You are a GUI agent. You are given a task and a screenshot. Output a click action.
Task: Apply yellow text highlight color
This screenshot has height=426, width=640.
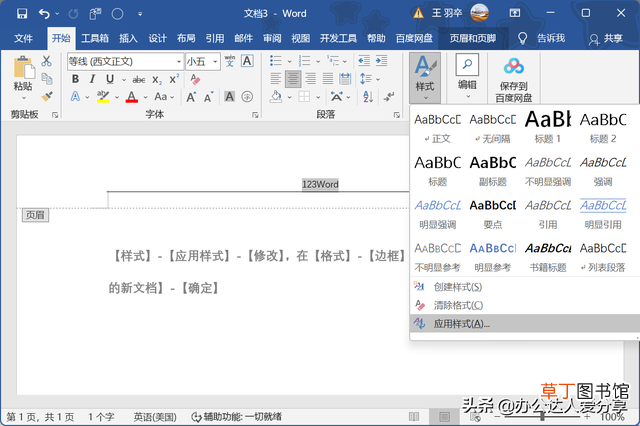click(x=103, y=97)
